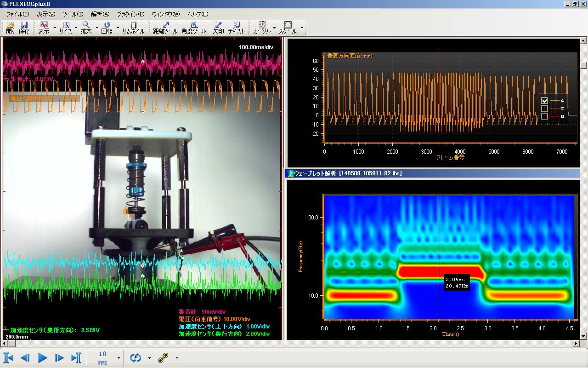The width and height of the screenshot is (588, 368).
Task: Select the テキスト text annotation tool
Action: click(236, 28)
